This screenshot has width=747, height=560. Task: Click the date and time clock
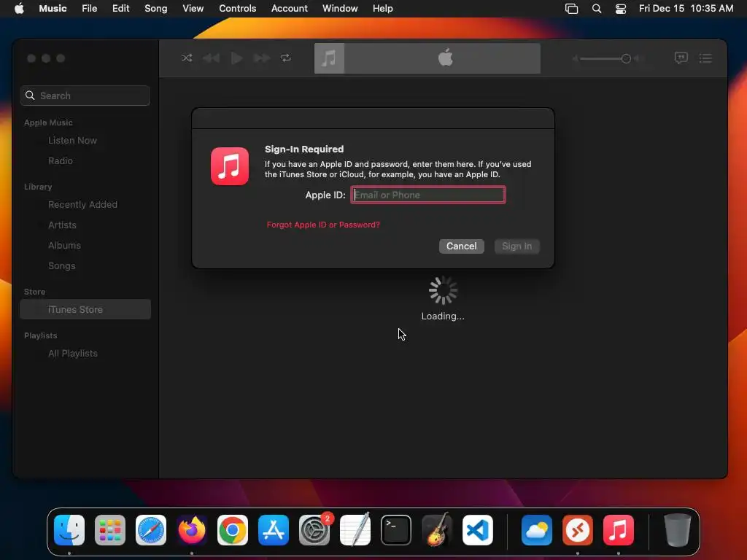click(686, 9)
